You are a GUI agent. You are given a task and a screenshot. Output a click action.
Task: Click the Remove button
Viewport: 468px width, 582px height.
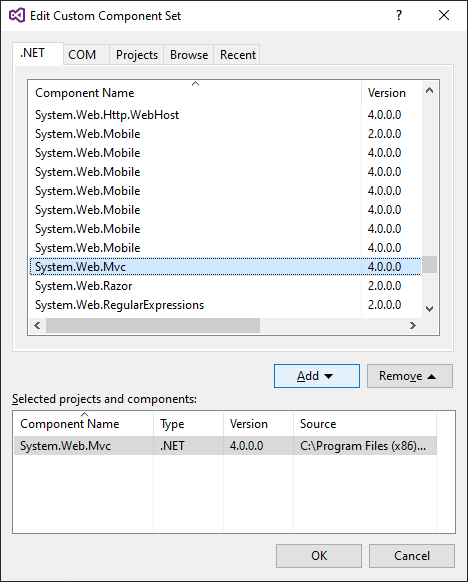click(x=410, y=376)
